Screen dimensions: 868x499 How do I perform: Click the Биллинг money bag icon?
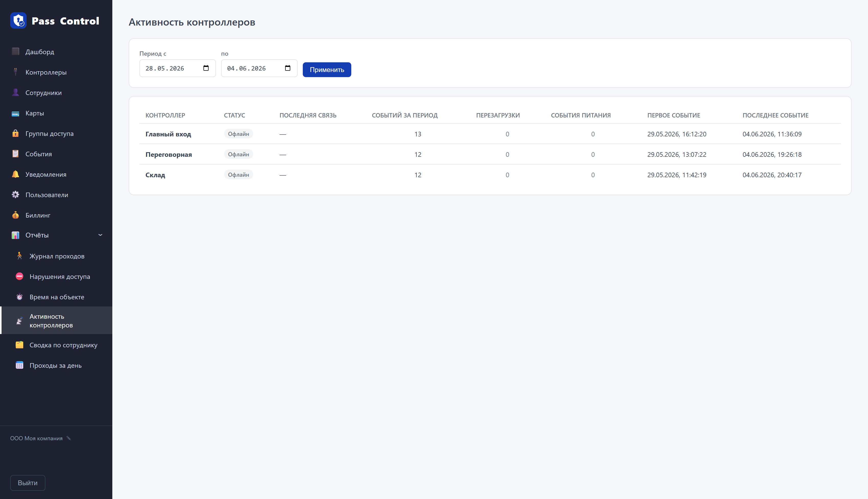(15, 215)
